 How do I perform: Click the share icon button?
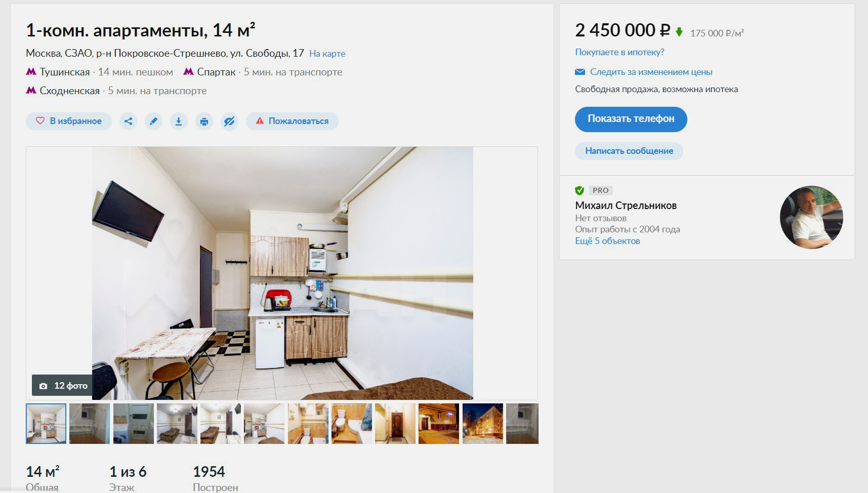(x=128, y=121)
